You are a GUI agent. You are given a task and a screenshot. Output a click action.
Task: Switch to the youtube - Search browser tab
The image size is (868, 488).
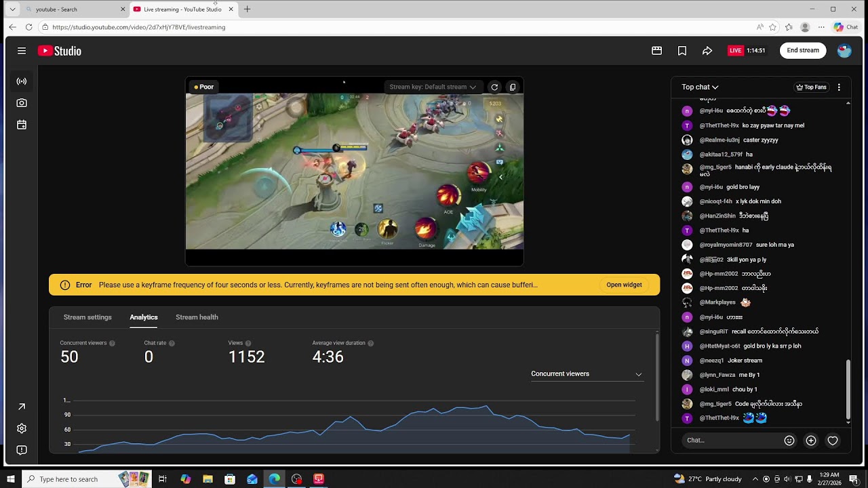coord(75,9)
